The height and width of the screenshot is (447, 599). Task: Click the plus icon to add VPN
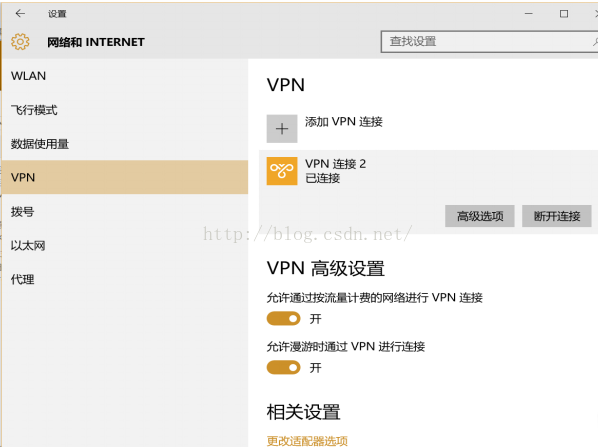[x=282, y=129]
